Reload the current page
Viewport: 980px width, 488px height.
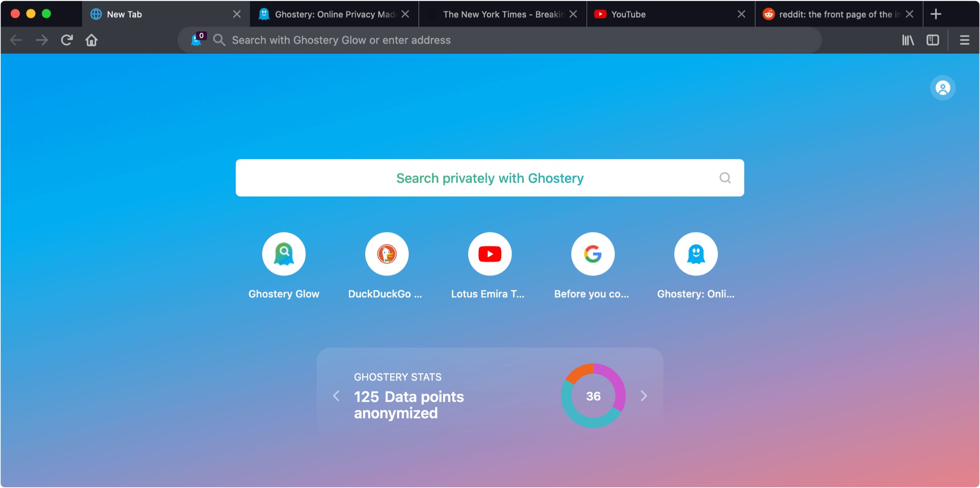(x=66, y=40)
